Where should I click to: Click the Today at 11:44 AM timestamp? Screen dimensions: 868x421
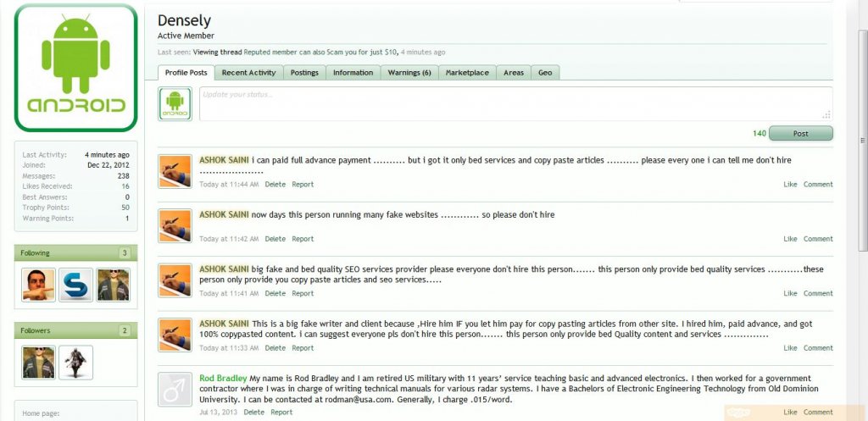click(x=229, y=184)
